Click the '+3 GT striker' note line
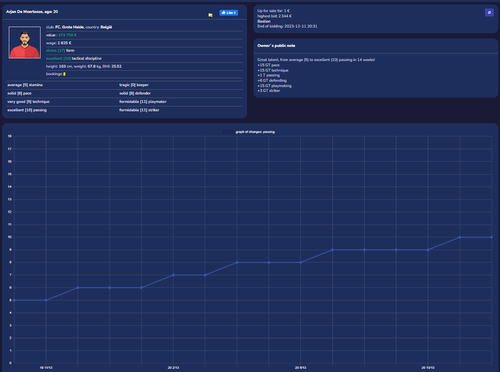The image size is (500, 372). 269,91
